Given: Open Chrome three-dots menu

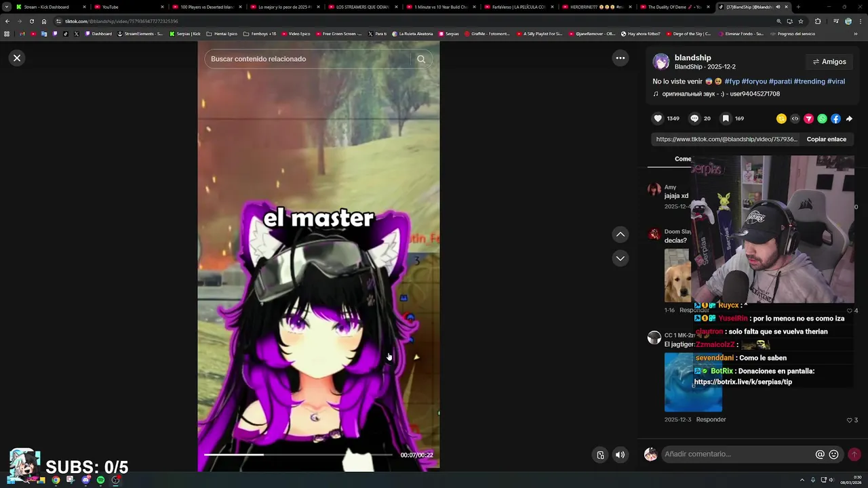Looking at the screenshot, I should (x=861, y=21).
